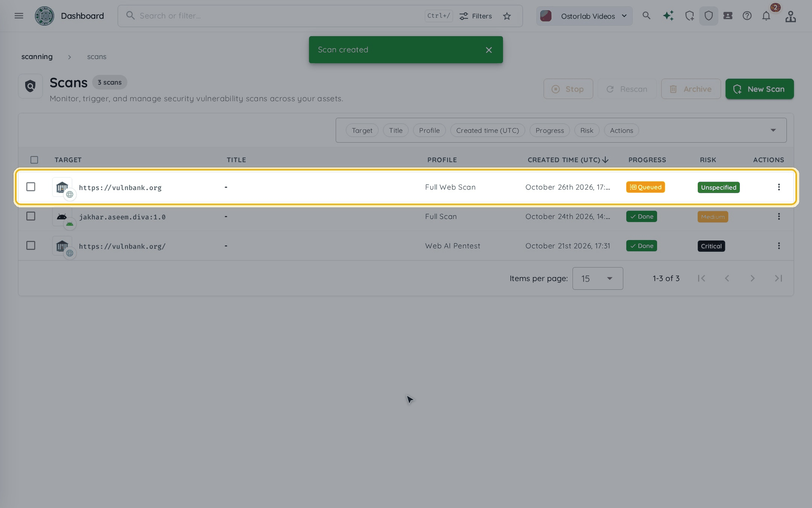The height and width of the screenshot is (508, 812).
Task: Select the Web AI Pentest row checkbox
Action: (x=31, y=246)
